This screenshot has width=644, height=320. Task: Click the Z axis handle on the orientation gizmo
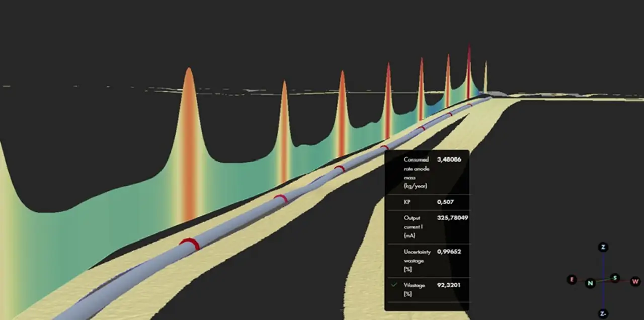[603, 247]
